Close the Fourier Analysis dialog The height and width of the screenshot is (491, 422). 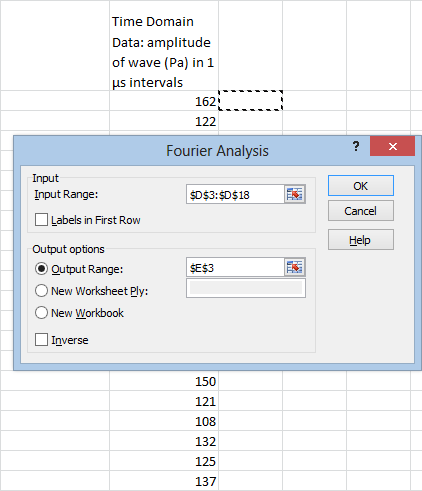[392, 146]
